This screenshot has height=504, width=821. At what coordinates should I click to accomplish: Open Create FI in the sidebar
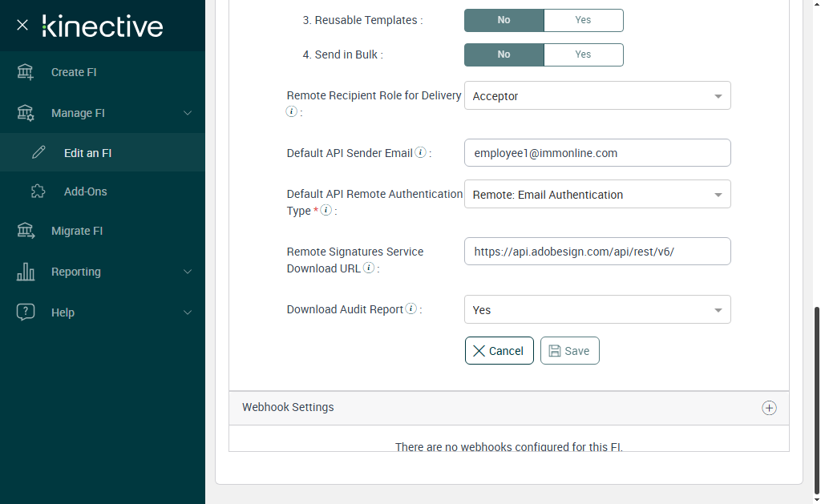tap(74, 72)
